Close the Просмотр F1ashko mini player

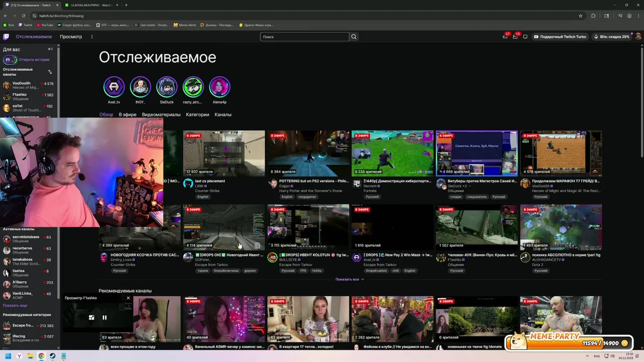128,298
